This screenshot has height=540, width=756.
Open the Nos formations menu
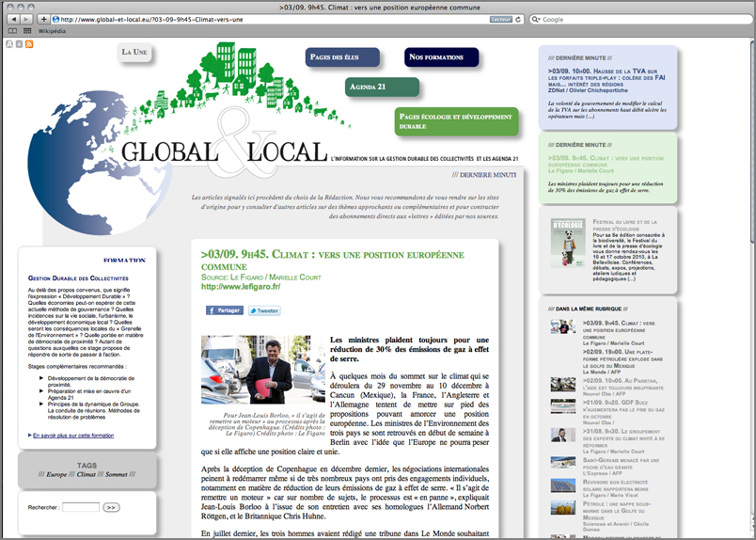coord(442,57)
